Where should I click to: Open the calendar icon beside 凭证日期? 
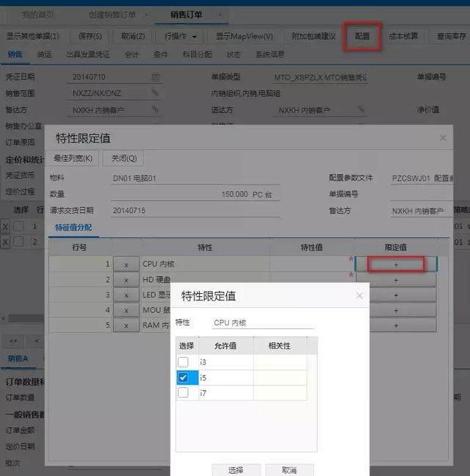(x=155, y=77)
